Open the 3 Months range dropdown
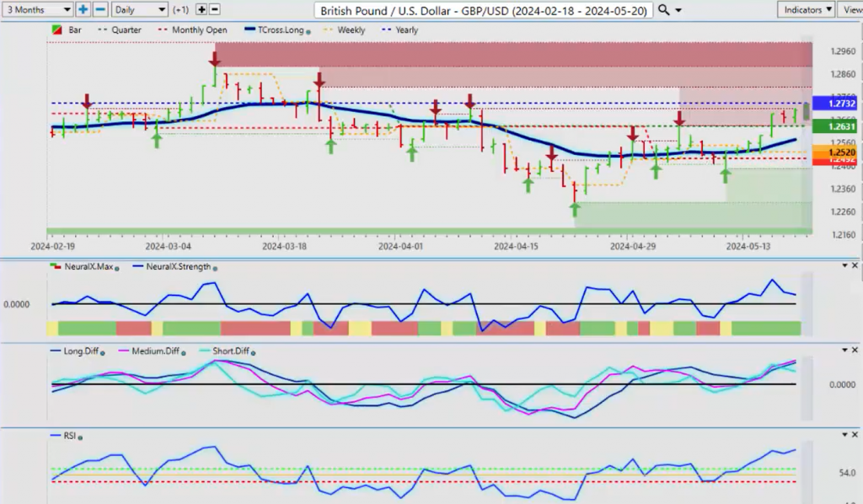Image resolution: width=863 pixels, height=504 pixels. pyautogui.click(x=37, y=9)
